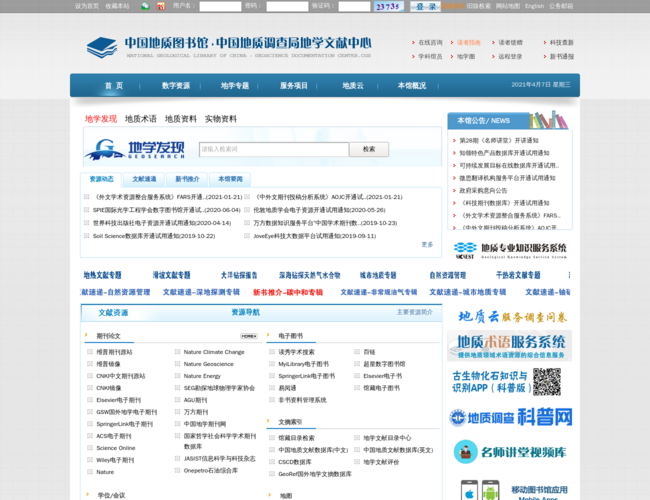Image resolution: width=650 pixels, height=500 pixels.
Task: Open the SpringerLink电子图书 link
Action: click(307, 376)
